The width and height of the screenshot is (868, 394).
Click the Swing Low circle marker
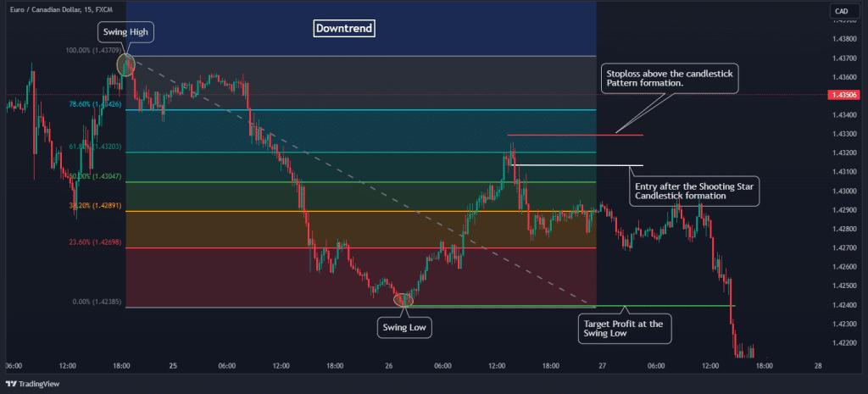(404, 298)
